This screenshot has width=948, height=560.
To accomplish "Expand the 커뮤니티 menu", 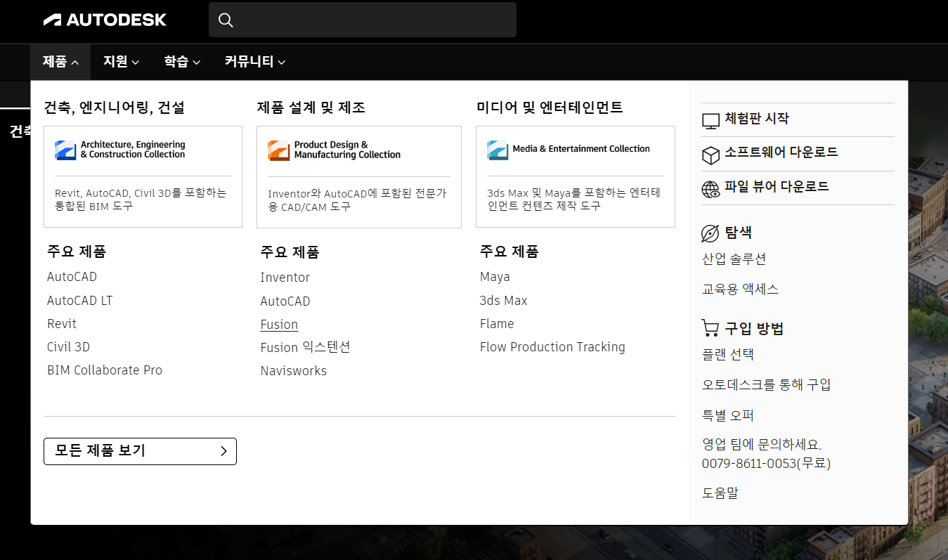I will click(x=255, y=62).
